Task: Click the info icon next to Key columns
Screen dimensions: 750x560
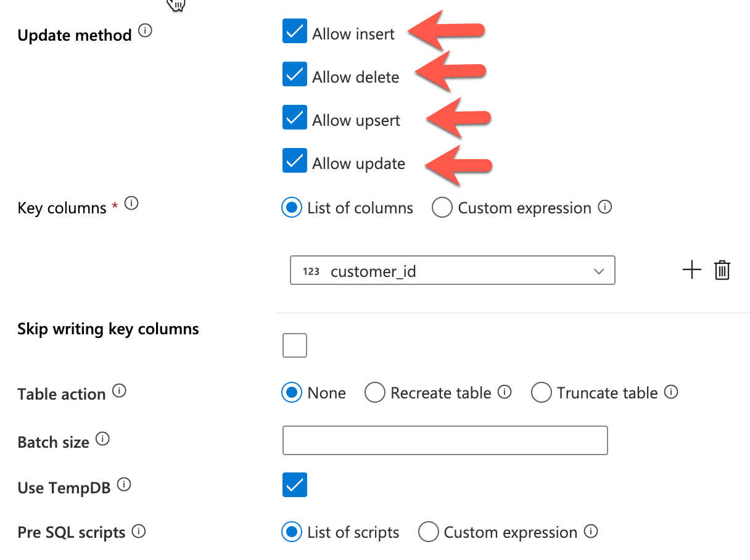Action: click(131, 203)
